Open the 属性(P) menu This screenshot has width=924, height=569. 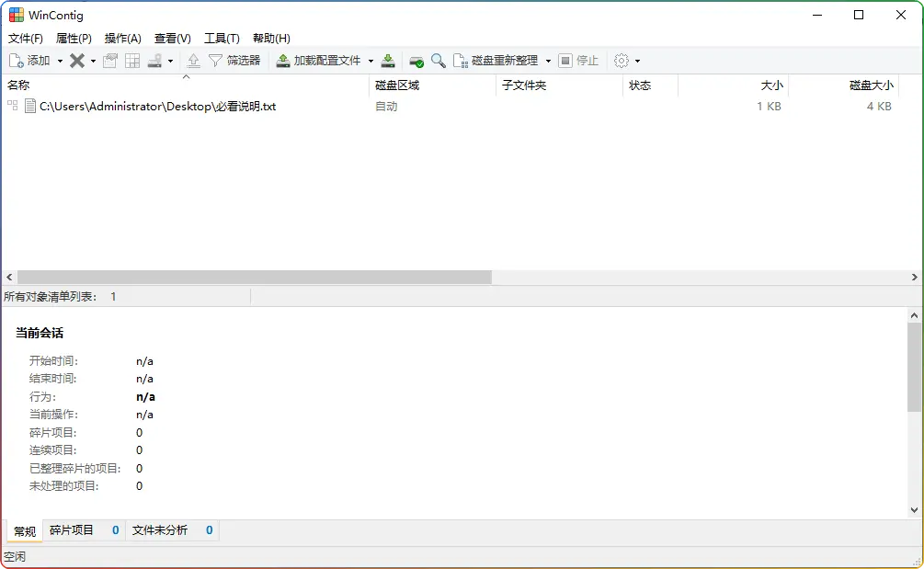tap(74, 39)
